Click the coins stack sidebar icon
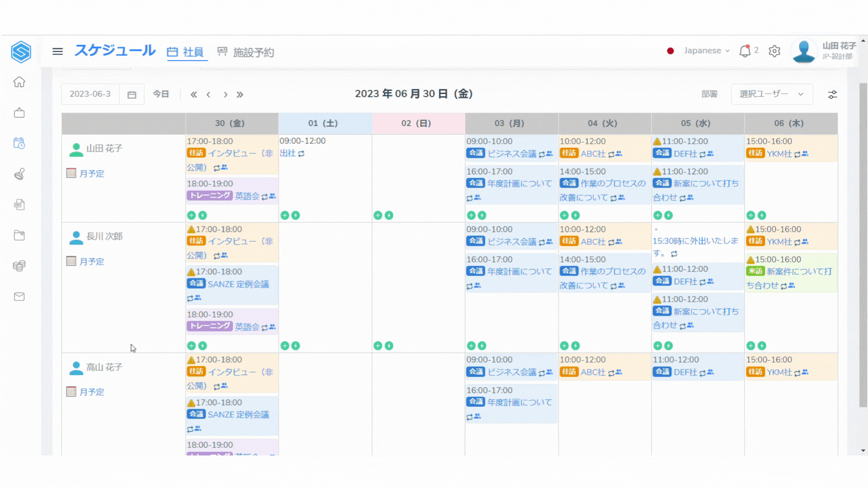868x488 pixels. click(x=19, y=266)
